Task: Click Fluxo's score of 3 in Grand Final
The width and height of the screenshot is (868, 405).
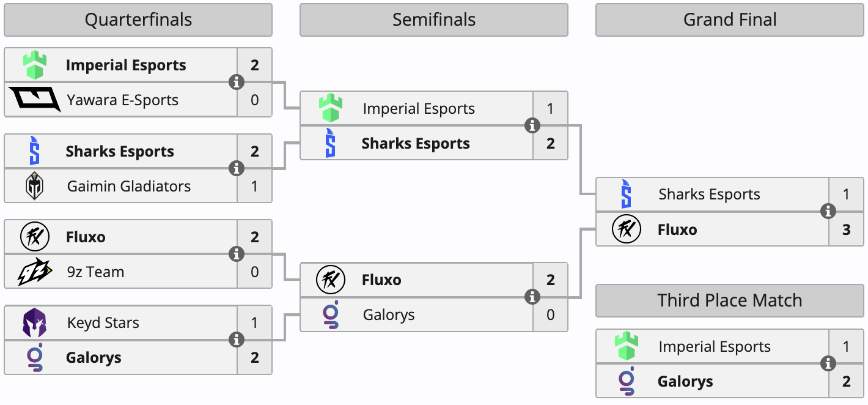Action: point(846,229)
